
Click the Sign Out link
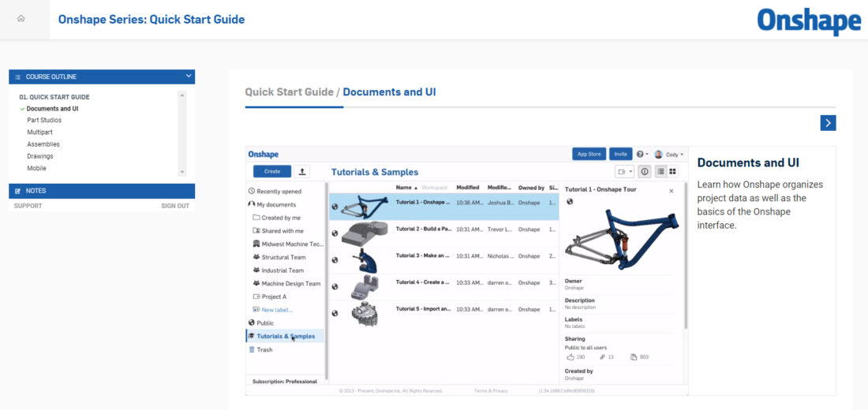click(175, 206)
